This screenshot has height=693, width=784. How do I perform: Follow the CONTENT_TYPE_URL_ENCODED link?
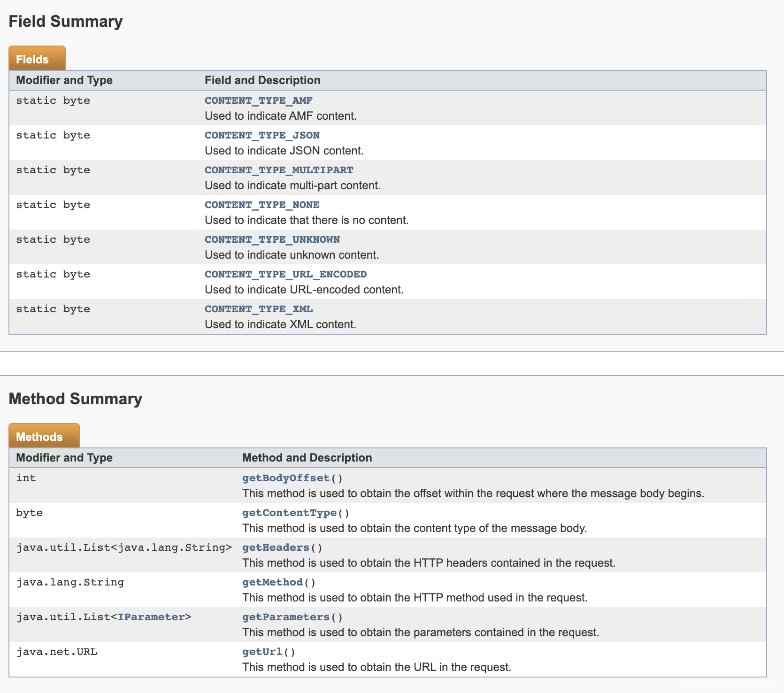285,274
